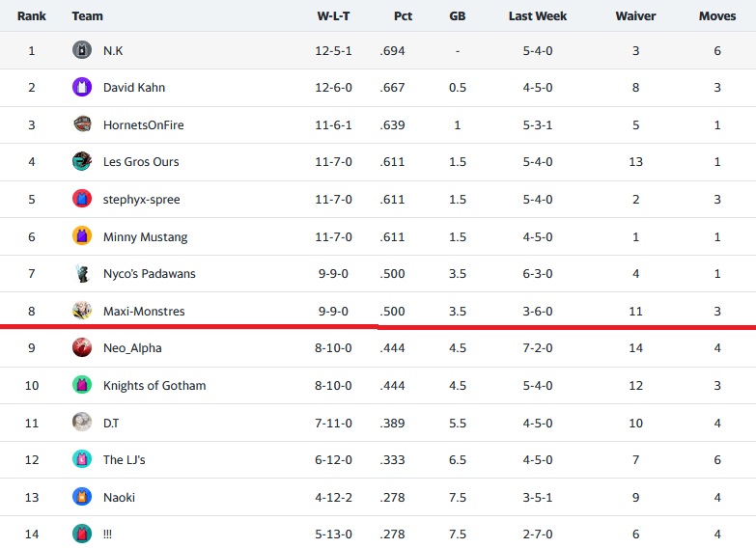Open David Kahn's purple jersey avatar
Viewport: 756px width, 548px height.
[82, 87]
